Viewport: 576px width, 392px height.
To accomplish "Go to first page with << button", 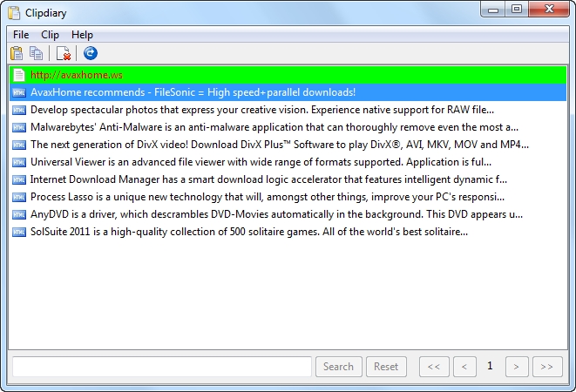I will [x=434, y=367].
